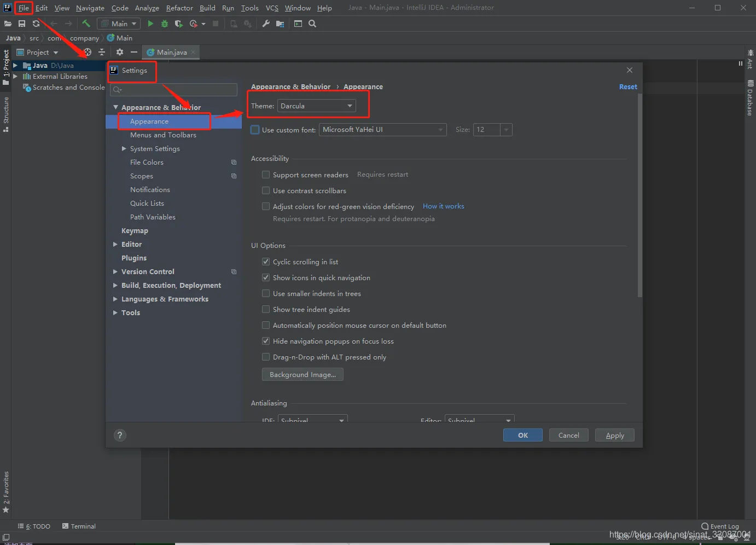Open the Ant side panel
756x545 pixels.
coord(750,59)
